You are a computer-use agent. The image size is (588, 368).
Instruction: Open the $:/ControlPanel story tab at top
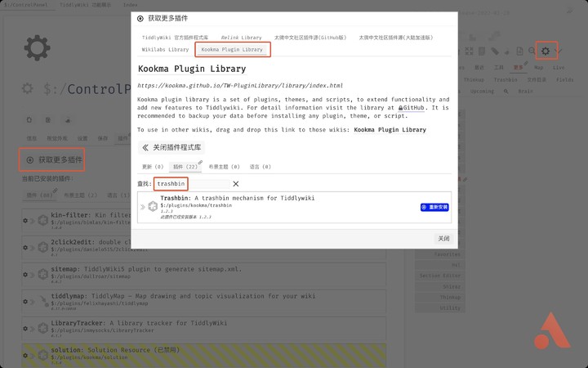[26, 5]
